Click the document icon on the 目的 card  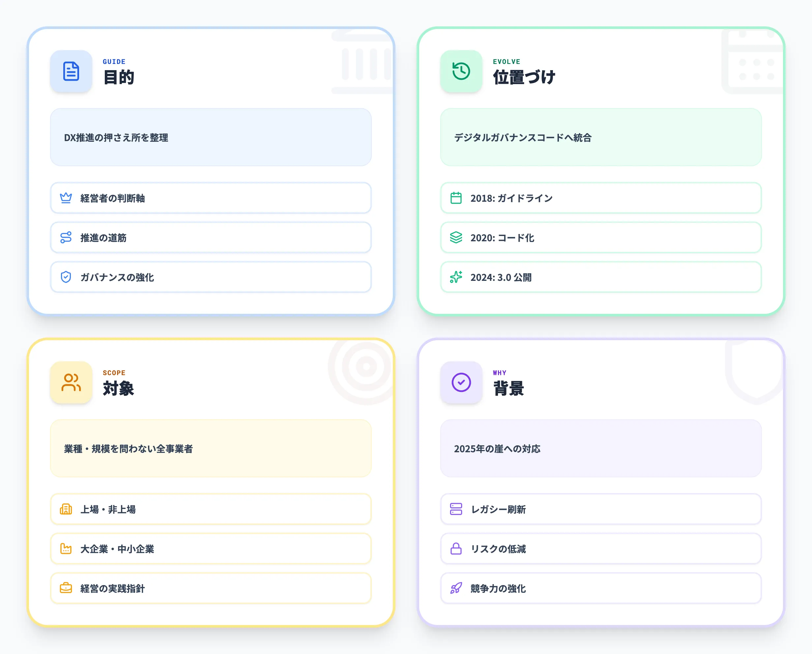pos(71,72)
